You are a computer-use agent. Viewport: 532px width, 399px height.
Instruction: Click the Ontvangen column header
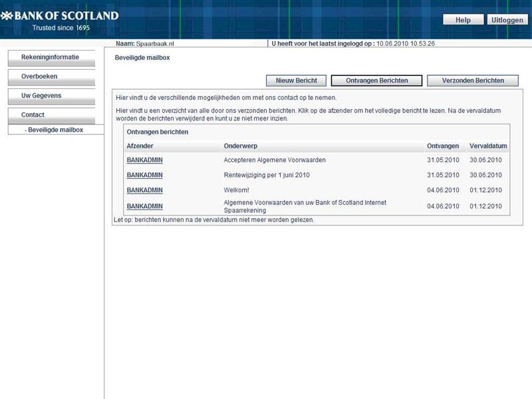[443, 146]
